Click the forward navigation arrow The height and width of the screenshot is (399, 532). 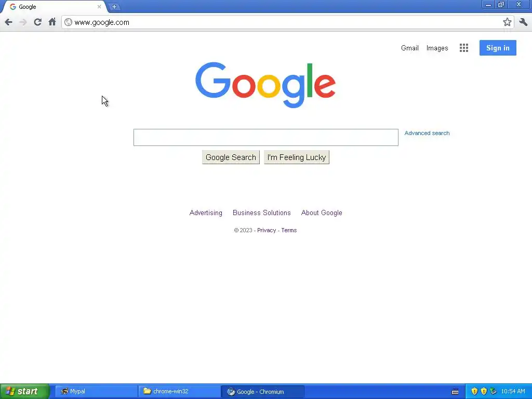(x=23, y=22)
